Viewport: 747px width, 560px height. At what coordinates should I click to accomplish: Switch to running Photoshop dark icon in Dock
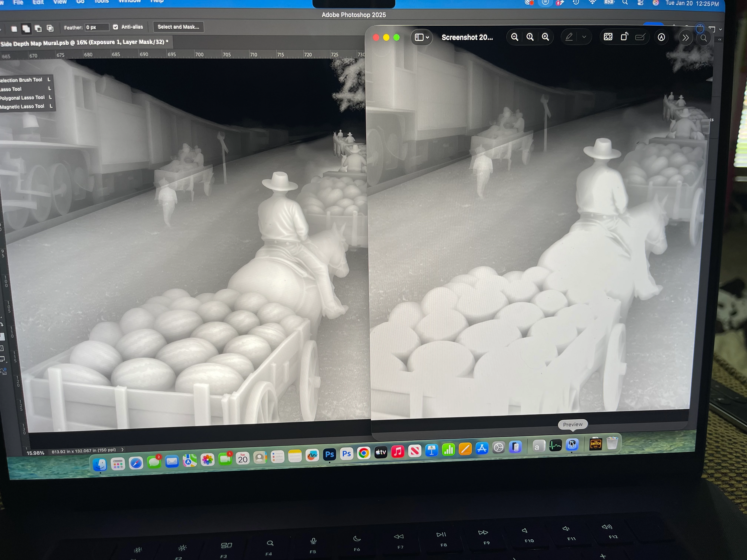pos(330,454)
